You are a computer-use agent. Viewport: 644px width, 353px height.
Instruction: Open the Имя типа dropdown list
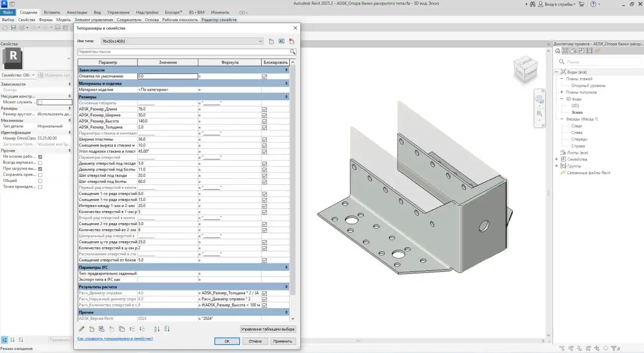(260, 41)
